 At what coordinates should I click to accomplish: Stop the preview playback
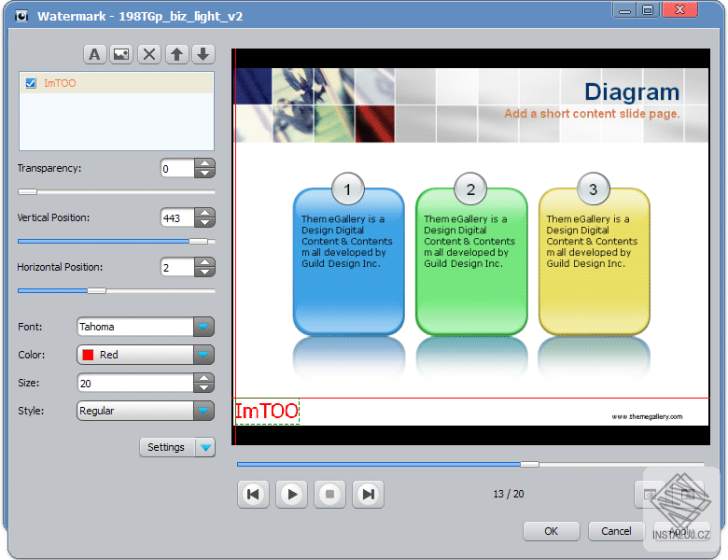click(329, 494)
